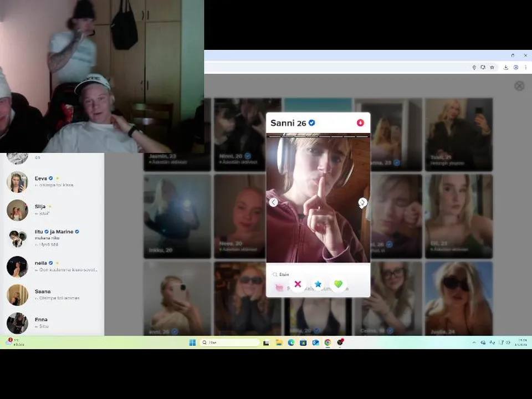Open the bottom-left card labeled anni, 26

pos(177,298)
